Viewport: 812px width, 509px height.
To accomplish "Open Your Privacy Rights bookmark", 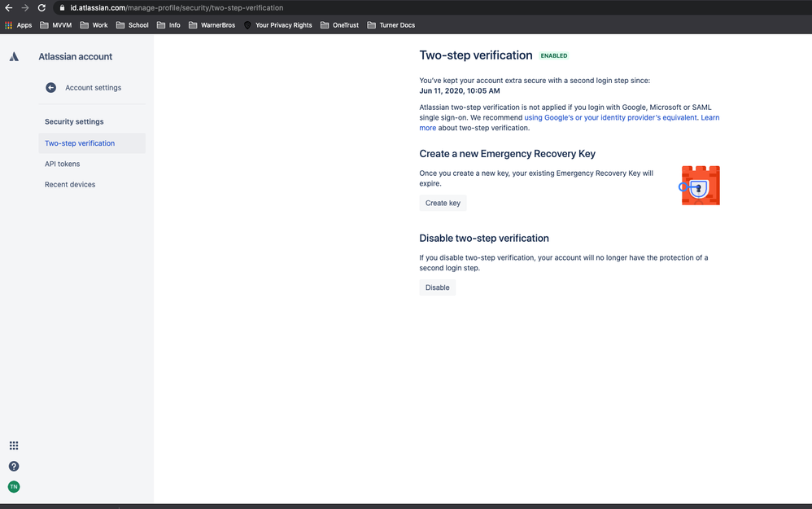I will pos(278,25).
